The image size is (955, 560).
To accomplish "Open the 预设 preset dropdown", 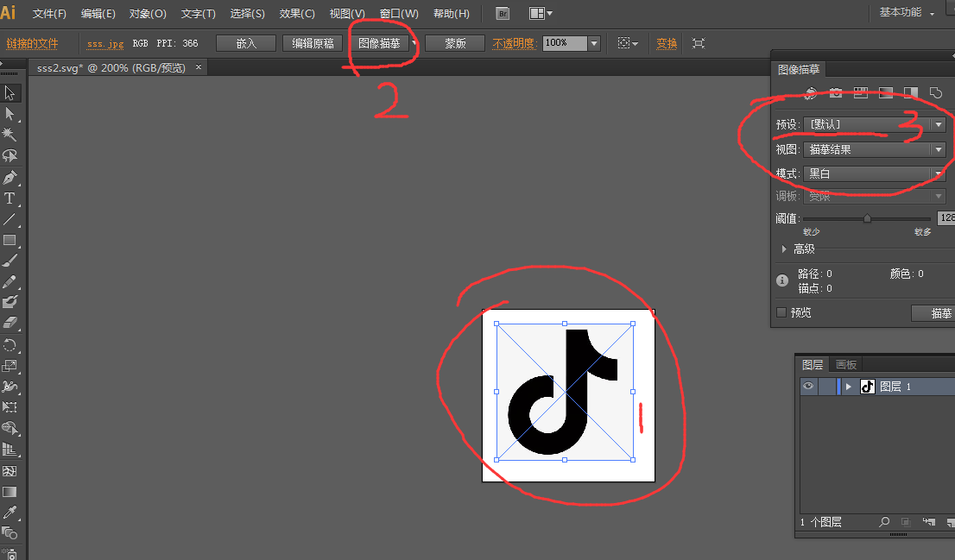I will click(x=939, y=124).
